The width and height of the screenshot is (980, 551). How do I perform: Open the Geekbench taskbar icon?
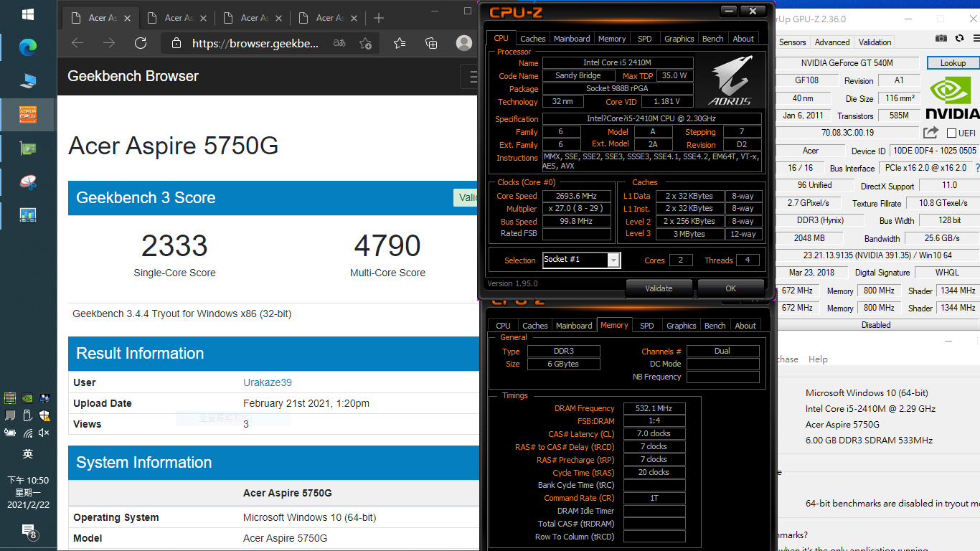pos(28,214)
